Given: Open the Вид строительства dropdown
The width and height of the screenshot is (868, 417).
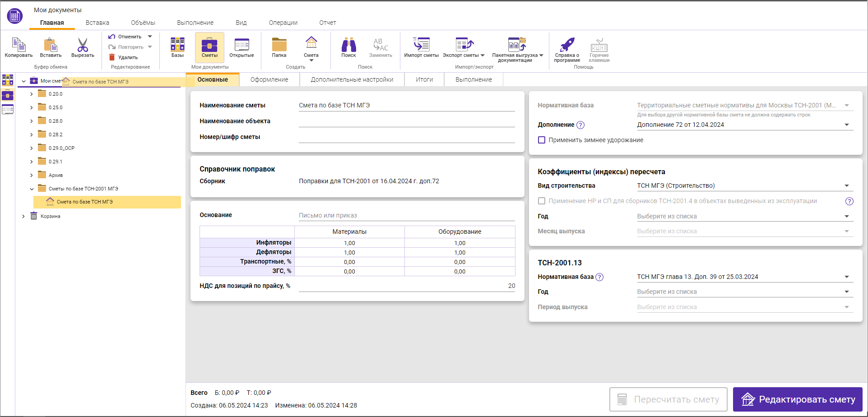Looking at the screenshot, I should (745, 185).
